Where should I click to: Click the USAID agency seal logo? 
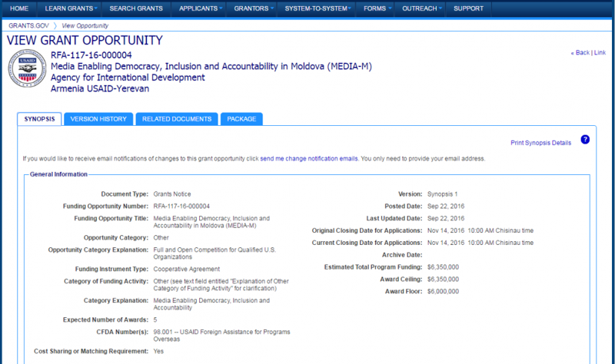[x=27, y=68]
